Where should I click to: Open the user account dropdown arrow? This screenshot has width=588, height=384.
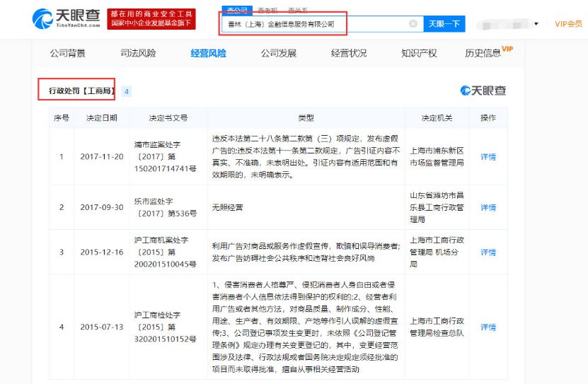pyautogui.click(x=536, y=24)
